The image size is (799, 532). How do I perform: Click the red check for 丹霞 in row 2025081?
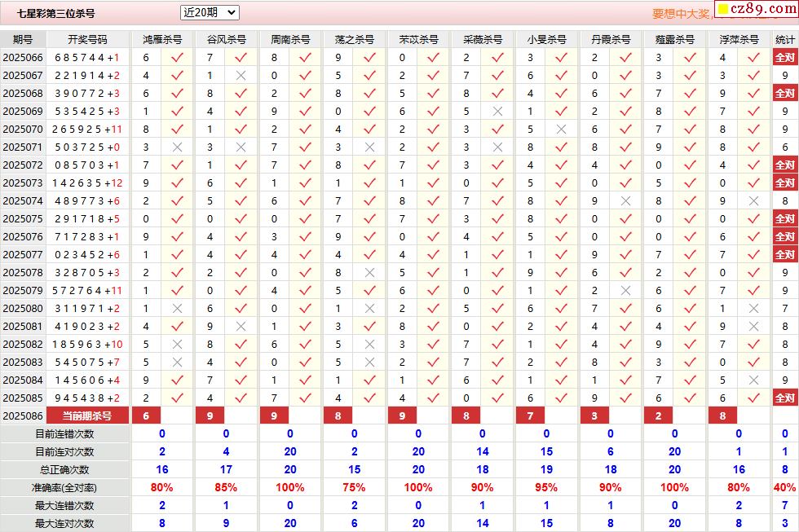coord(626,327)
